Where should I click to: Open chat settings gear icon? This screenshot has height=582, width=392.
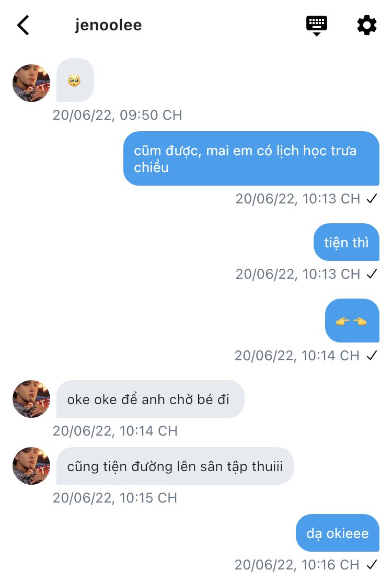pos(366,25)
